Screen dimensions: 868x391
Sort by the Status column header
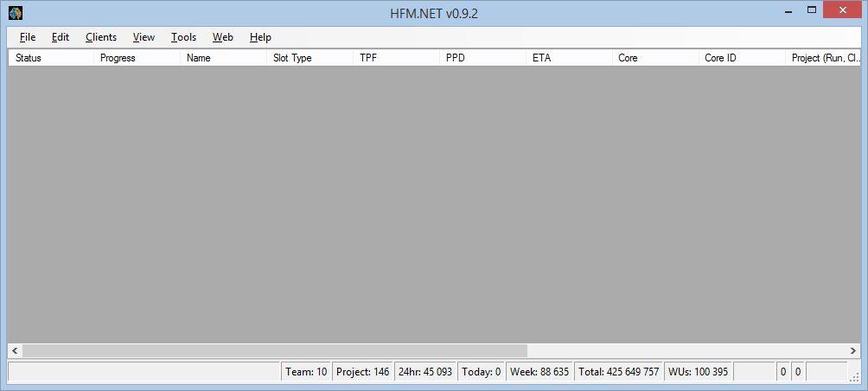(51, 58)
